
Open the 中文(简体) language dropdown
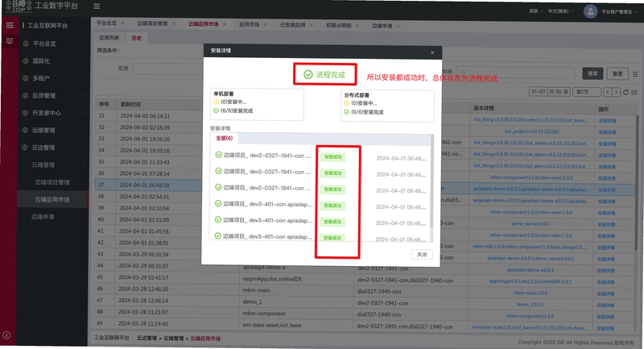pyautogui.click(x=560, y=11)
